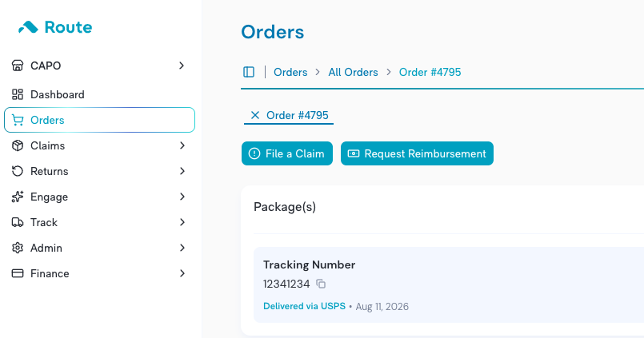Screen dimensions: 644x338
Task: Click the Request Reimbursement button
Action: pyautogui.click(x=417, y=153)
